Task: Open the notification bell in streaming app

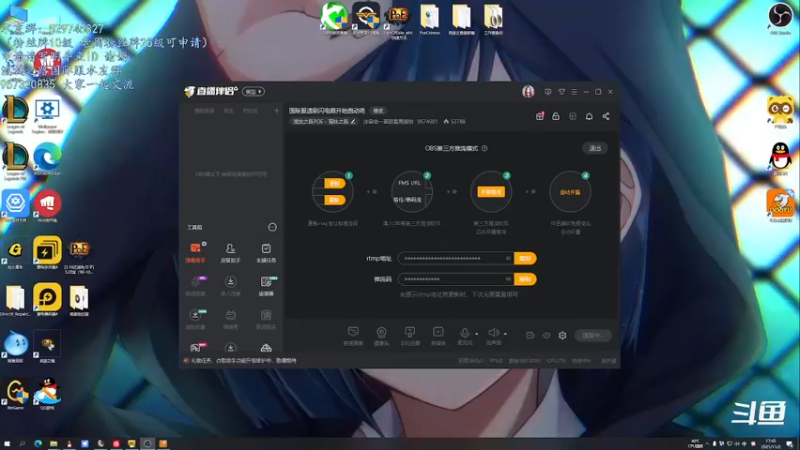Action: pos(589,116)
